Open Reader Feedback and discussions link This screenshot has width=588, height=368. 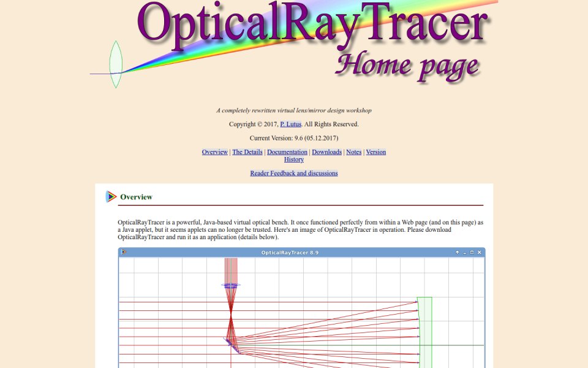(x=294, y=173)
